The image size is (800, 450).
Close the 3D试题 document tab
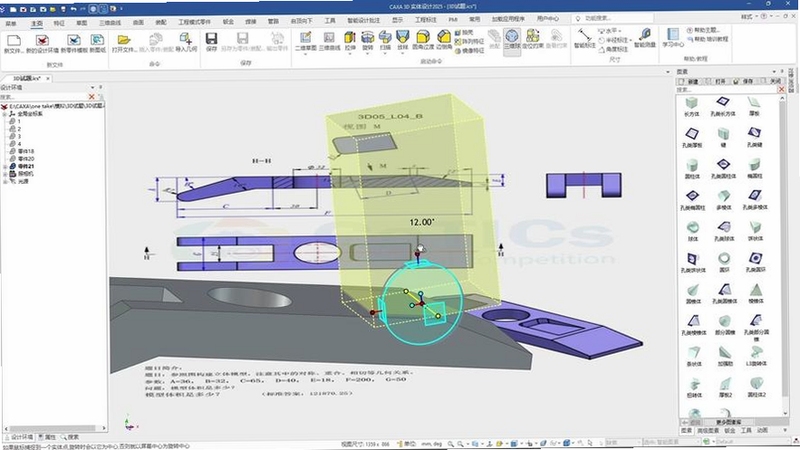48,79
